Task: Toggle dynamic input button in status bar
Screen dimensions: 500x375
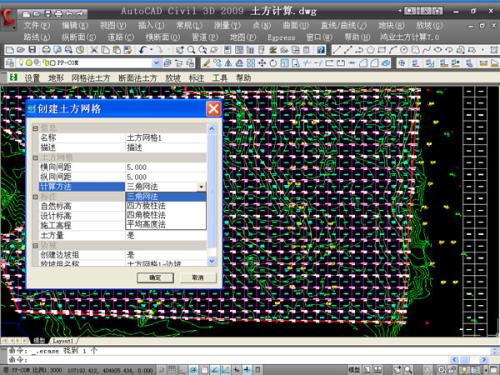Action: click(x=236, y=370)
